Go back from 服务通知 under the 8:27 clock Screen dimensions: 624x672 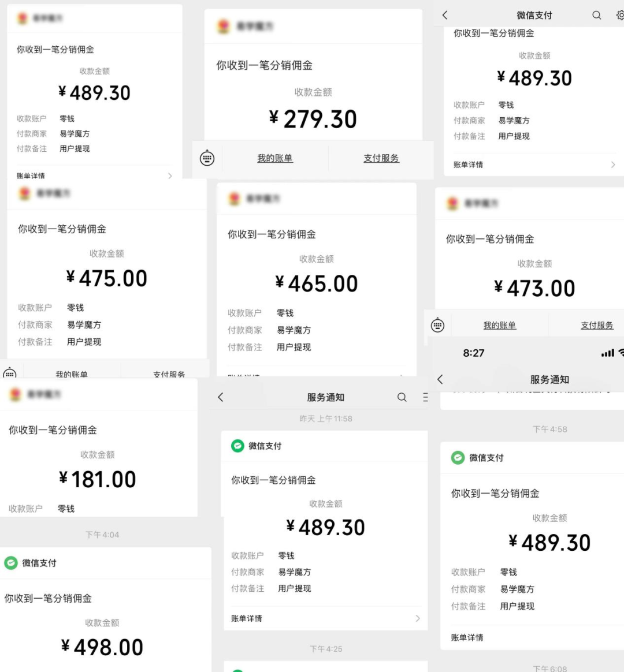[440, 379]
